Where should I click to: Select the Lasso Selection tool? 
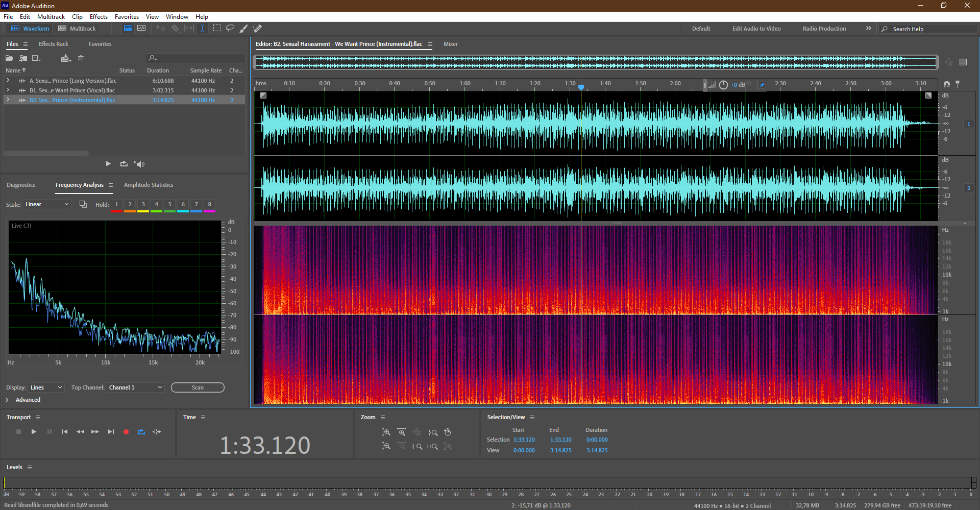(230, 29)
